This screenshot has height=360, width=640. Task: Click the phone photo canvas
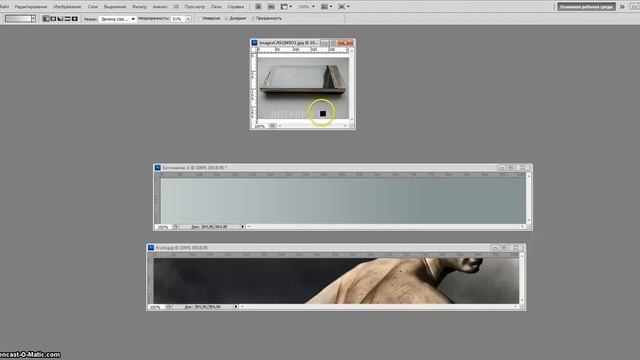point(303,88)
